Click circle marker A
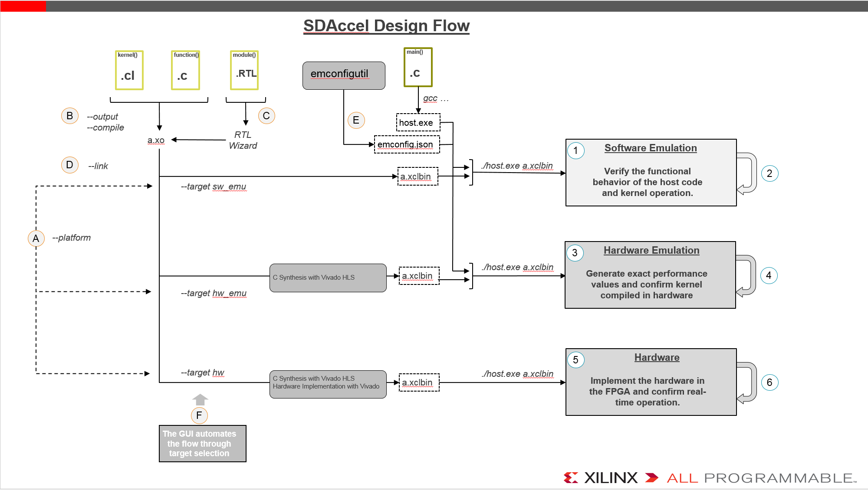The width and height of the screenshot is (868, 490). 36,238
